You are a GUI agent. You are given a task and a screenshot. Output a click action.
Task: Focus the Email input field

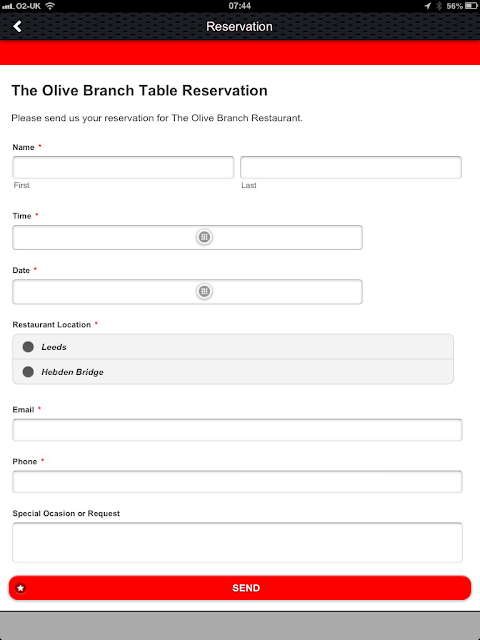[238, 430]
